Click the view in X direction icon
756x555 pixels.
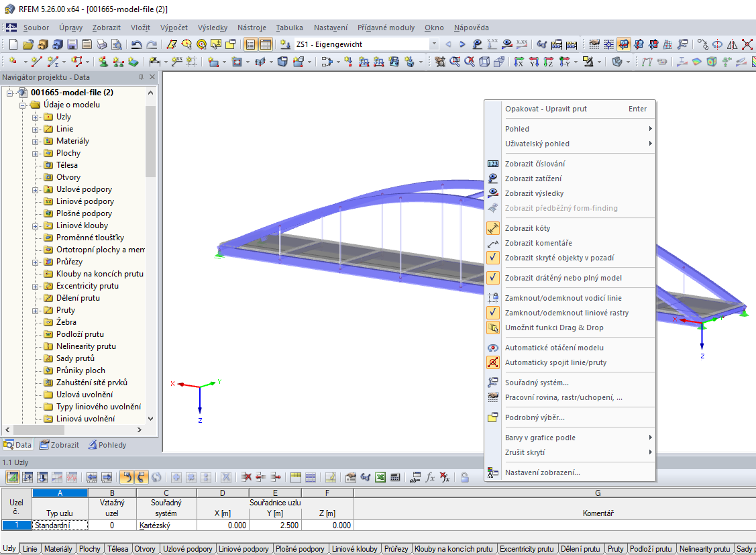(519, 62)
